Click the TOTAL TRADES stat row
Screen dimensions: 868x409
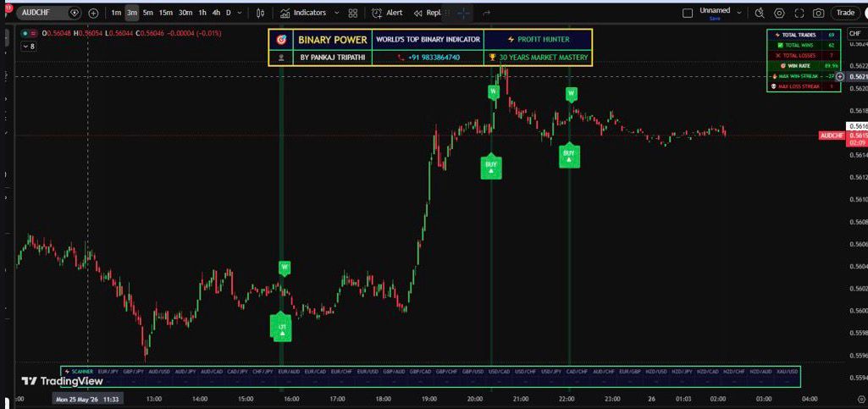[804, 35]
